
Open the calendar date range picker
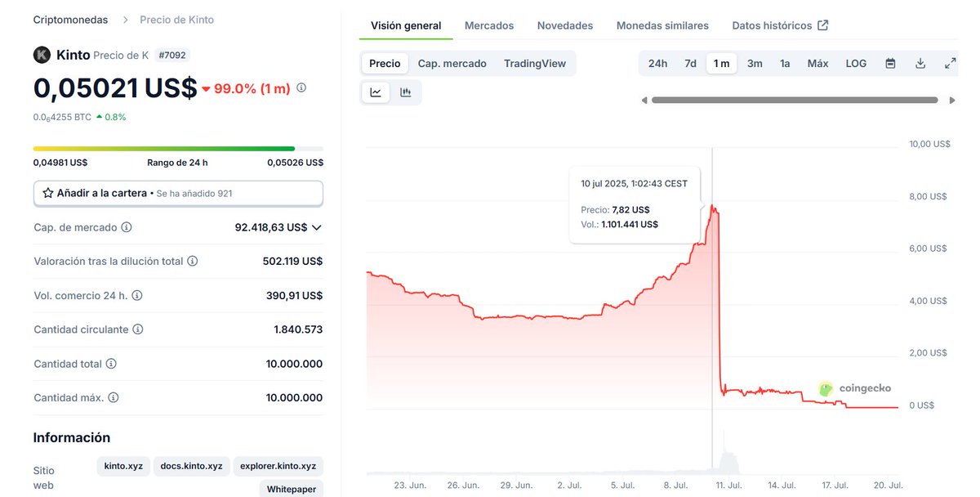click(x=890, y=63)
